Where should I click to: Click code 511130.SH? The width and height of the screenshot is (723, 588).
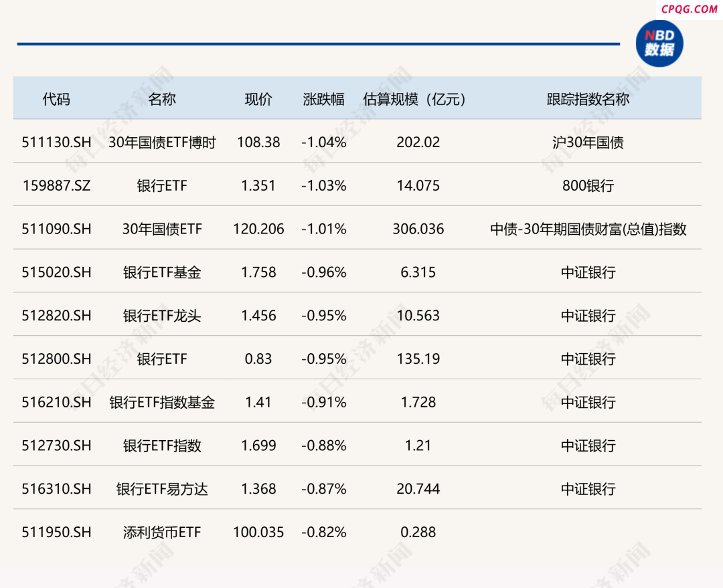[x=56, y=142]
